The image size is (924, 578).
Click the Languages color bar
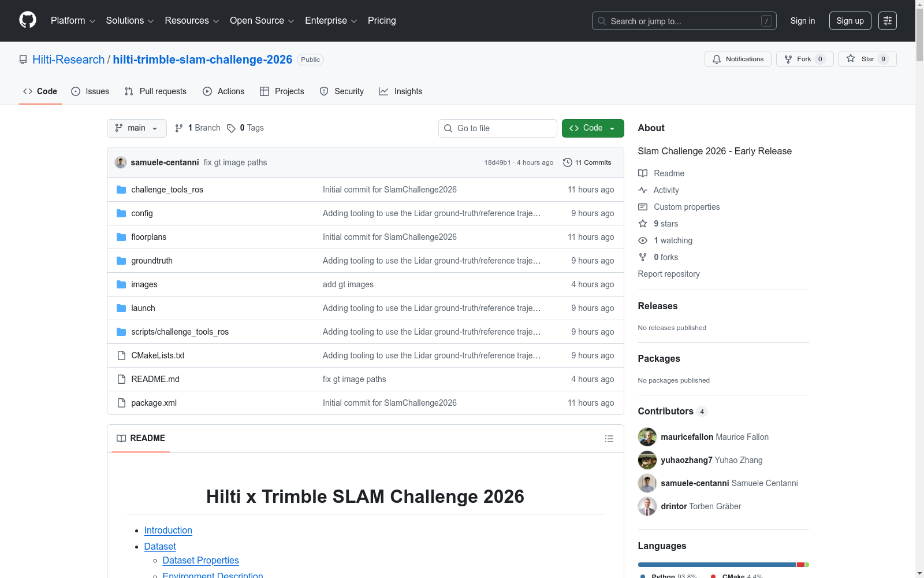click(724, 565)
